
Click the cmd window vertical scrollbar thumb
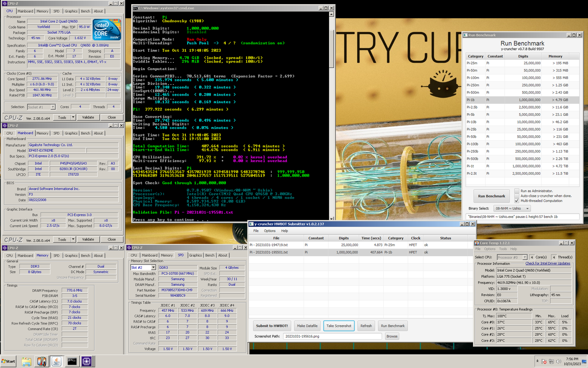[x=331, y=48]
